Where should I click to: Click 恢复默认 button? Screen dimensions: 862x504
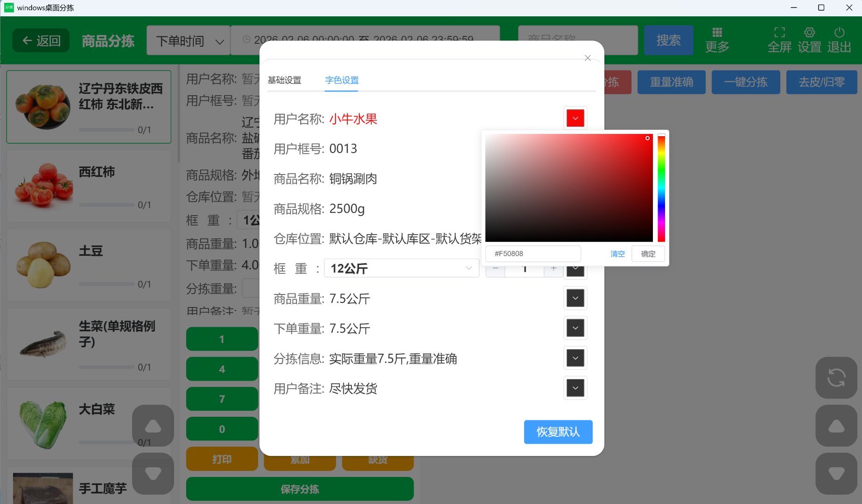point(558,432)
